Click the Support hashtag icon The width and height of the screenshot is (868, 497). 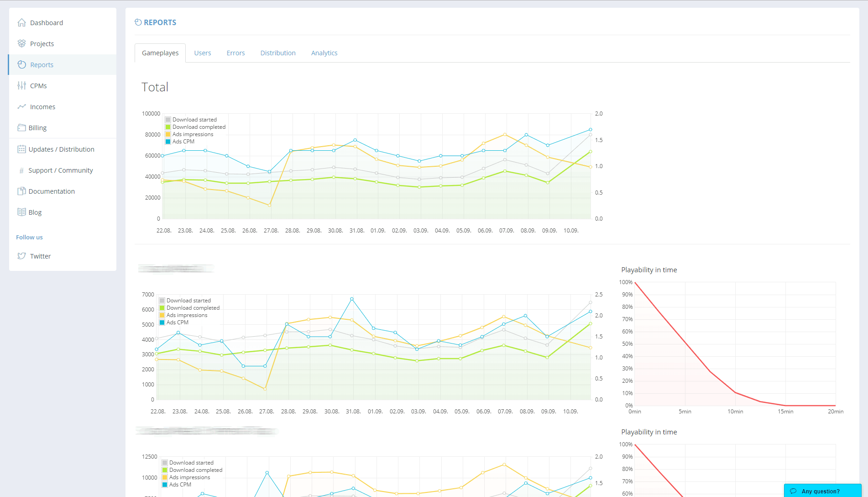(x=21, y=170)
